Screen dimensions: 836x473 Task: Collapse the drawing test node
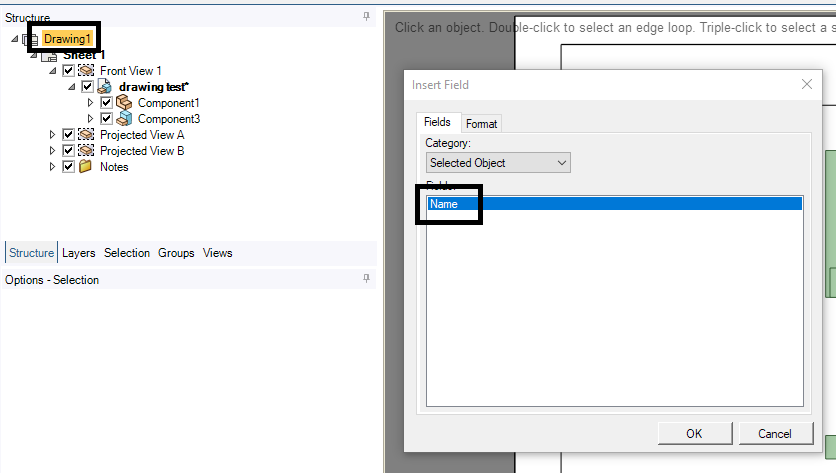pyautogui.click(x=72, y=87)
